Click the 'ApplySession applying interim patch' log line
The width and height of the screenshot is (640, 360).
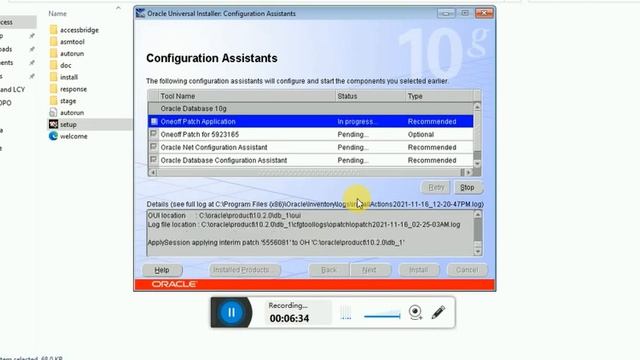pos(276,242)
